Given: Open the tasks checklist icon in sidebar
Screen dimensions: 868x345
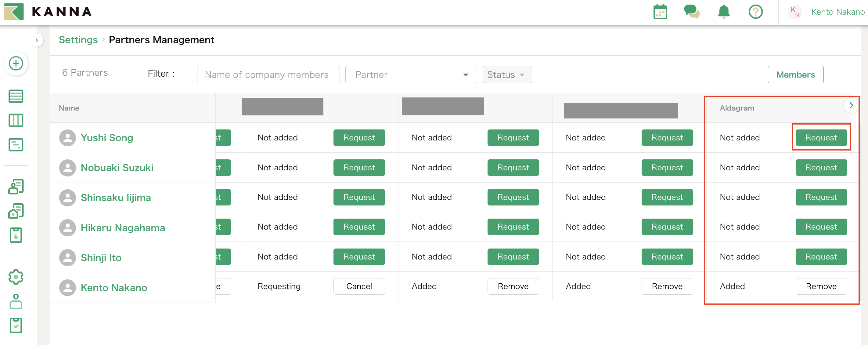Looking at the screenshot, I should point(16,325).
